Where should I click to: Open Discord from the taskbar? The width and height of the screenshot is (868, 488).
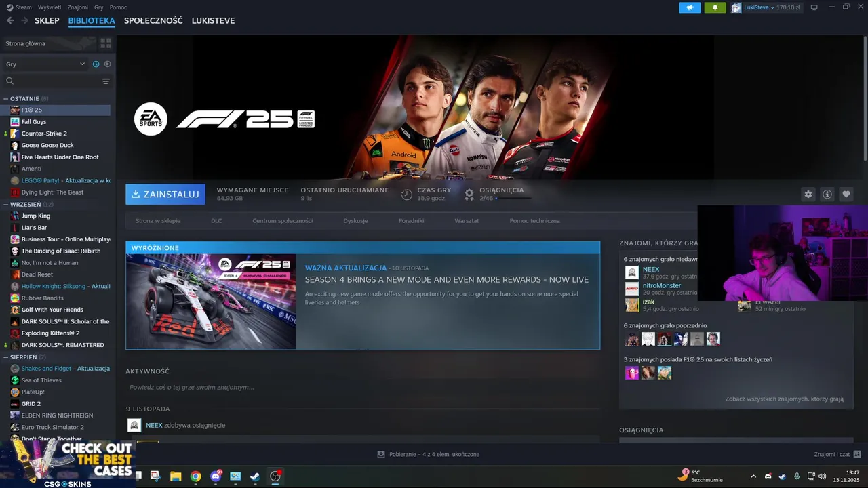[x=216, y=476]
